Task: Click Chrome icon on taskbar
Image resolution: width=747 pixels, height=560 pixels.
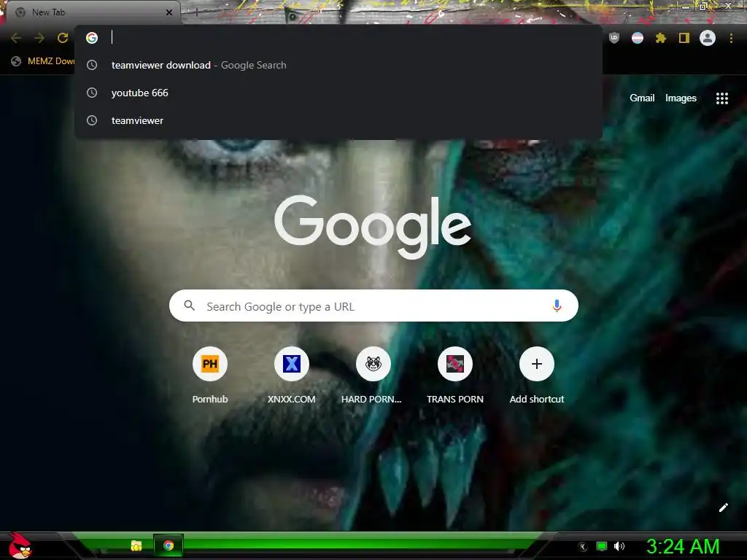Action: 169,545
